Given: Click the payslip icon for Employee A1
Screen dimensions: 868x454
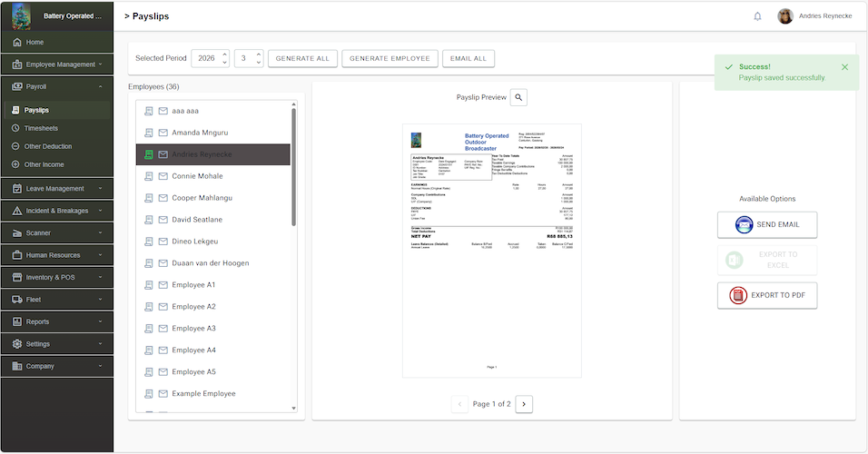Looking at the screenshot, I should 148,285.
